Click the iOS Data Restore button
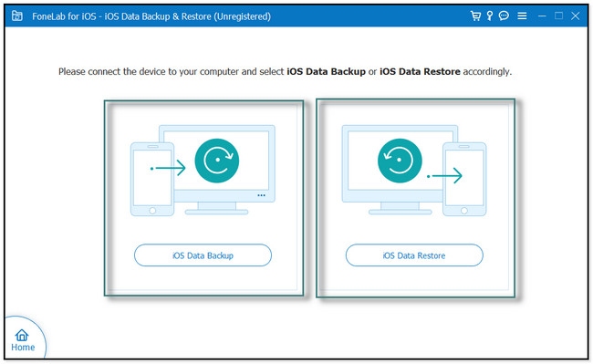 (x=414, y=255)
